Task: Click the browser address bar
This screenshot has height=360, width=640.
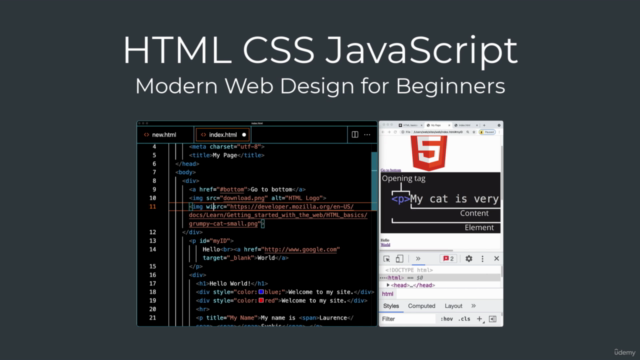Action: [439, 132]
